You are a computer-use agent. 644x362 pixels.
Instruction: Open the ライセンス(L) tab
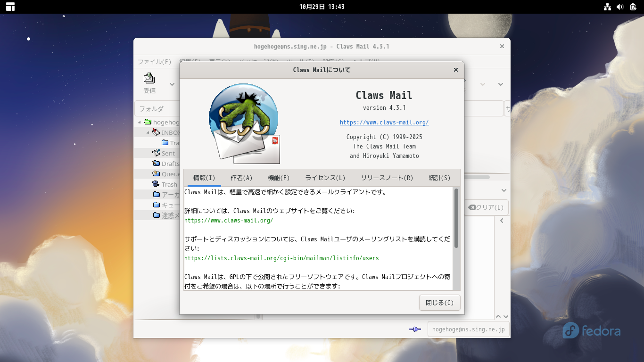[325, 178]
